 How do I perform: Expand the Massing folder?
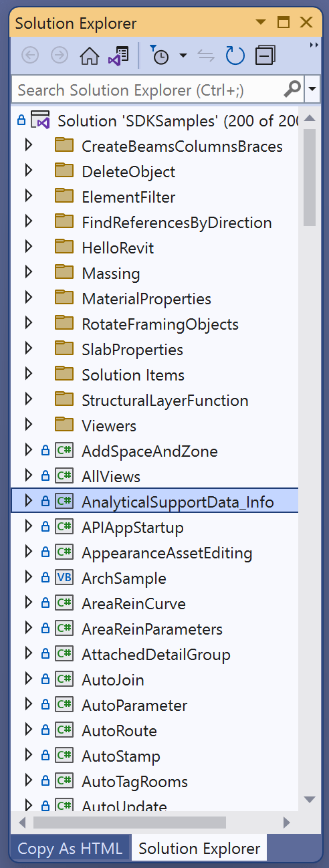pyautogui.click(x=28, y=274)
